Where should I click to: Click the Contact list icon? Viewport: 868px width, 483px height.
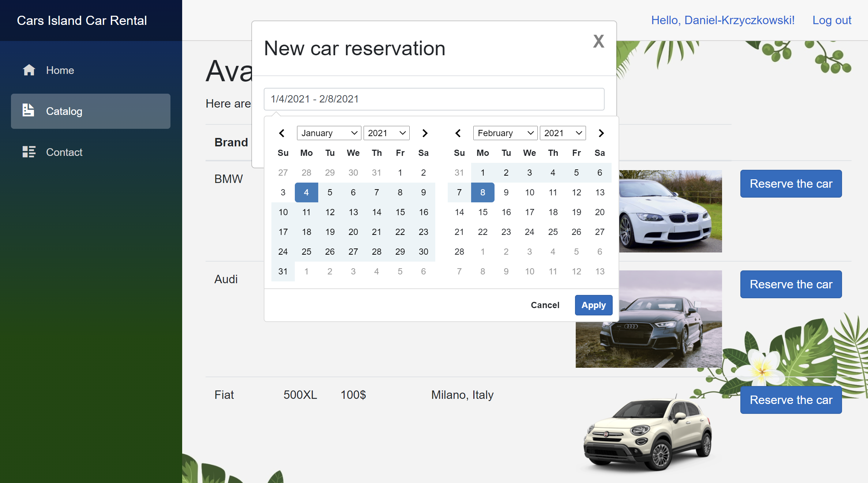click(29, 152)
